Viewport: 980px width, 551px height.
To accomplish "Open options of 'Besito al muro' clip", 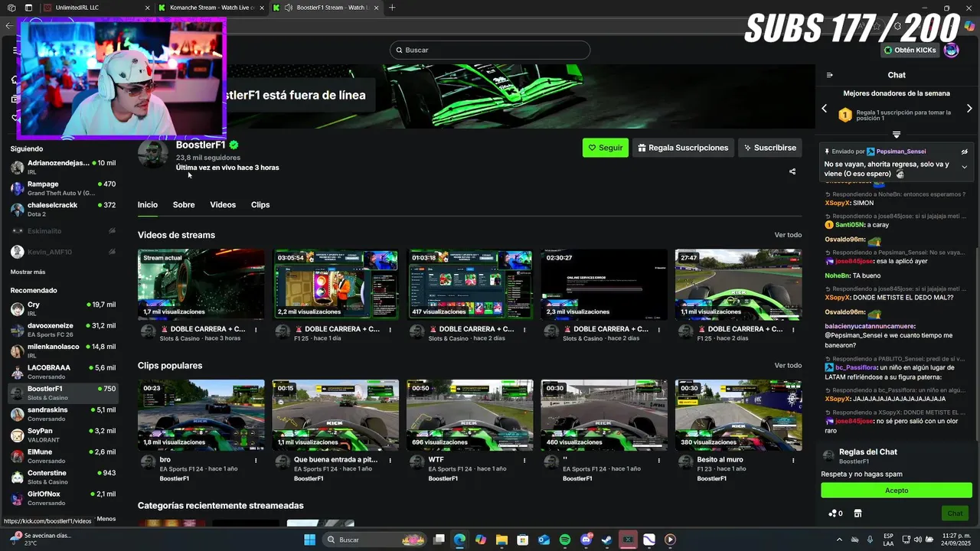I will click(x=793, y=461).
